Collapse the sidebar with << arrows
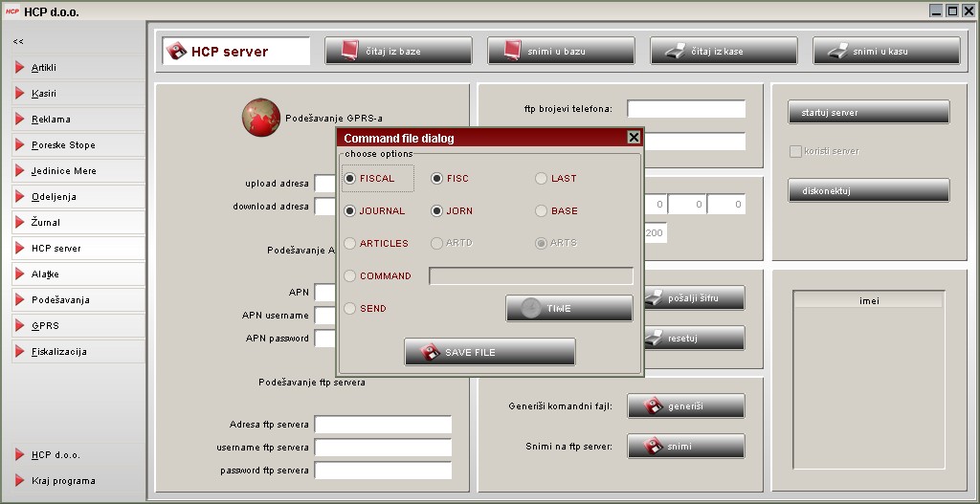Screen dimensions: 980x504 pyautogui.click(x=18, y=42)
